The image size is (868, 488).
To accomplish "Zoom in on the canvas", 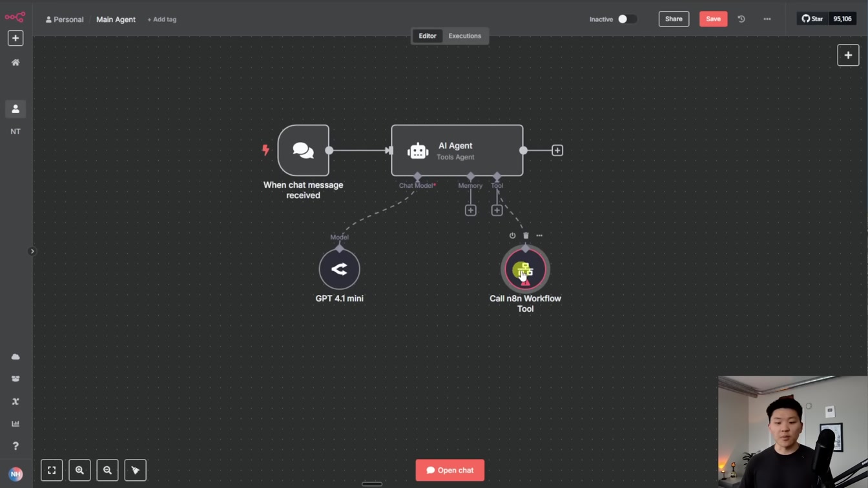I will [79, 470].
